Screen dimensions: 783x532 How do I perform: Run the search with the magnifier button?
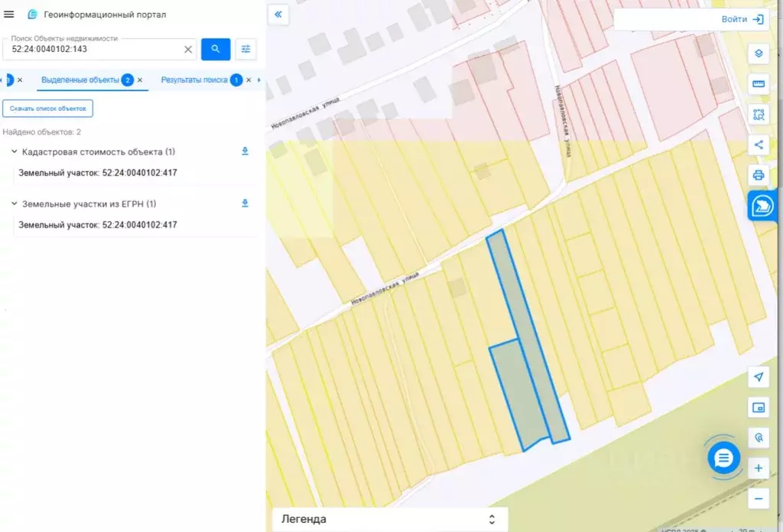point(216,49)
